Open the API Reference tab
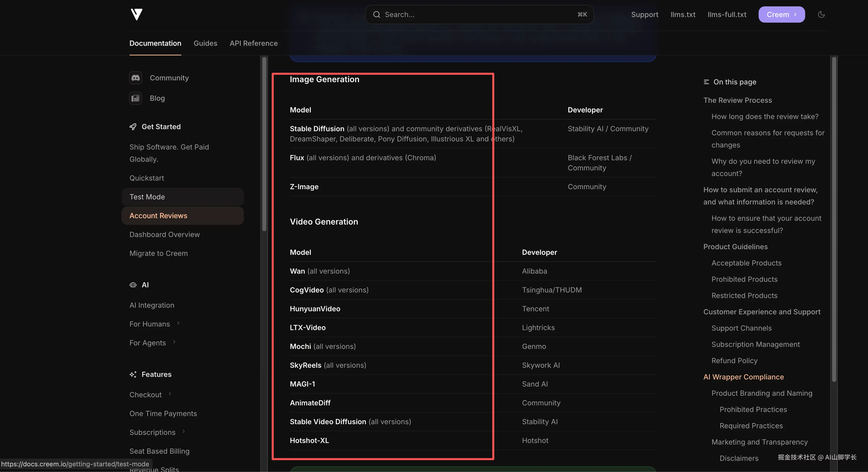The height and width of the screenshot is (472, 868). tap(253, 43)
